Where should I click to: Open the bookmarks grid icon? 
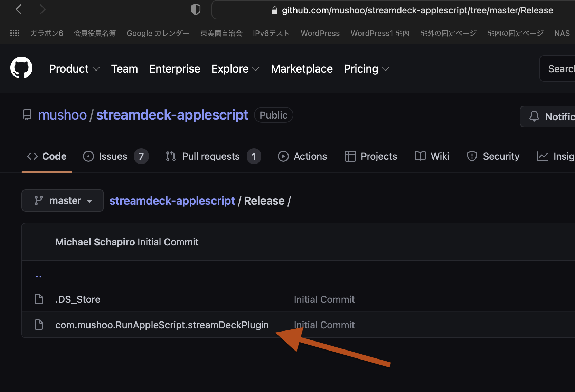point(15,33)
